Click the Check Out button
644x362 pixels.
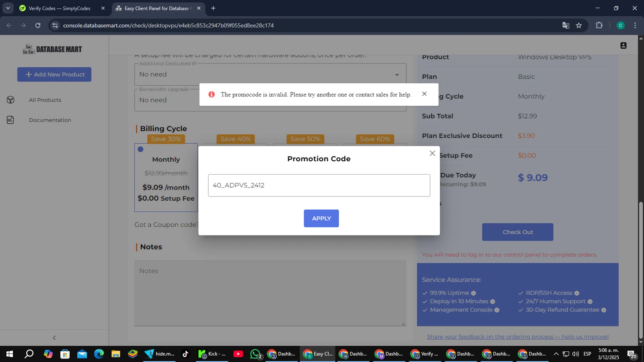pos(517,232)
